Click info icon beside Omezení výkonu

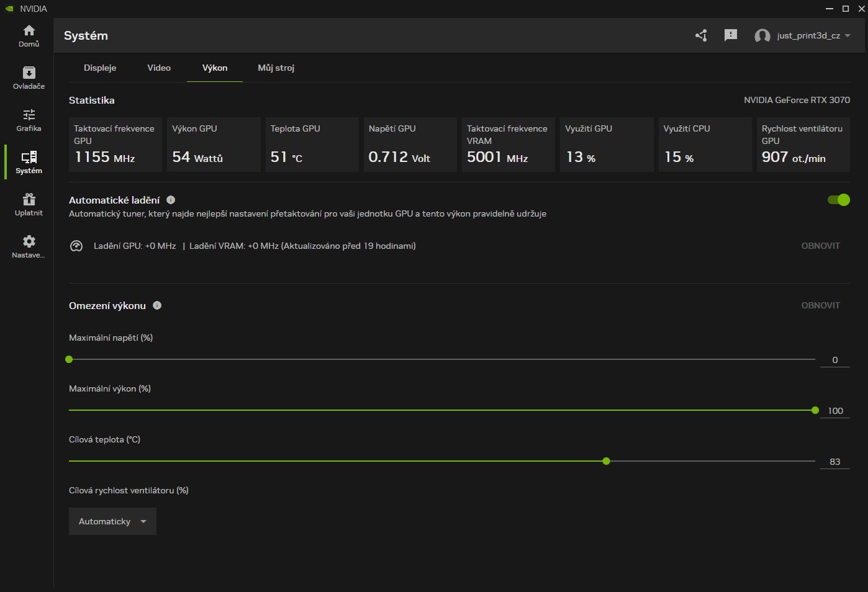point(157,305)
